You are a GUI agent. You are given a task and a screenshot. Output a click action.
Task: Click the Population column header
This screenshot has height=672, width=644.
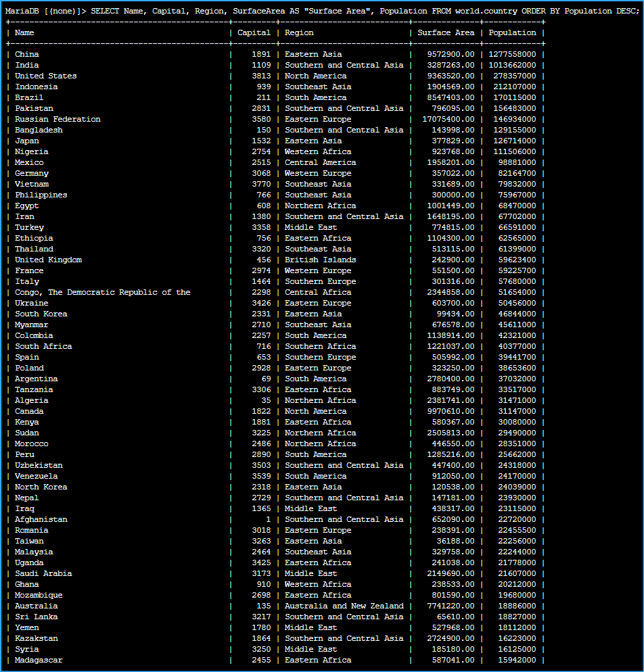512,32
